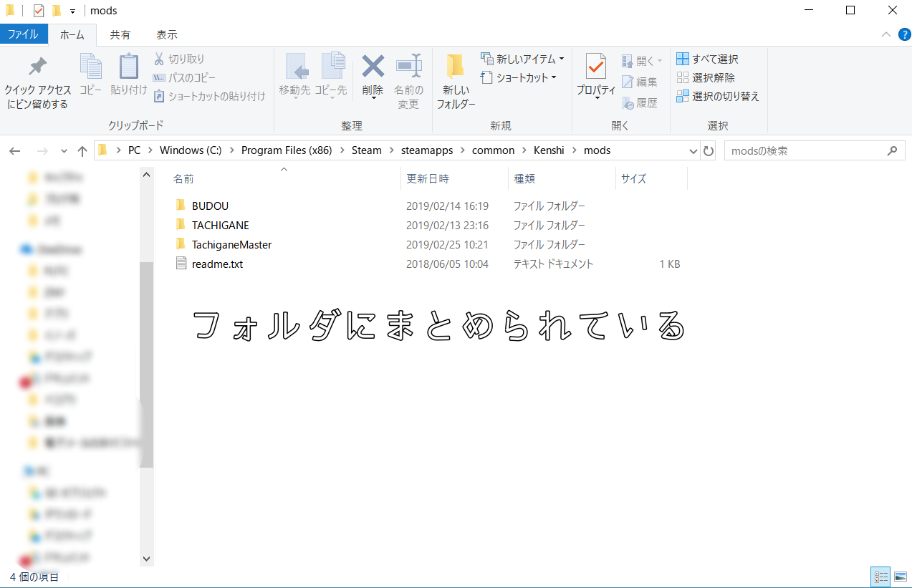Expand the New Item (新しいアイテム) dropdown

(x=562, y=59)
